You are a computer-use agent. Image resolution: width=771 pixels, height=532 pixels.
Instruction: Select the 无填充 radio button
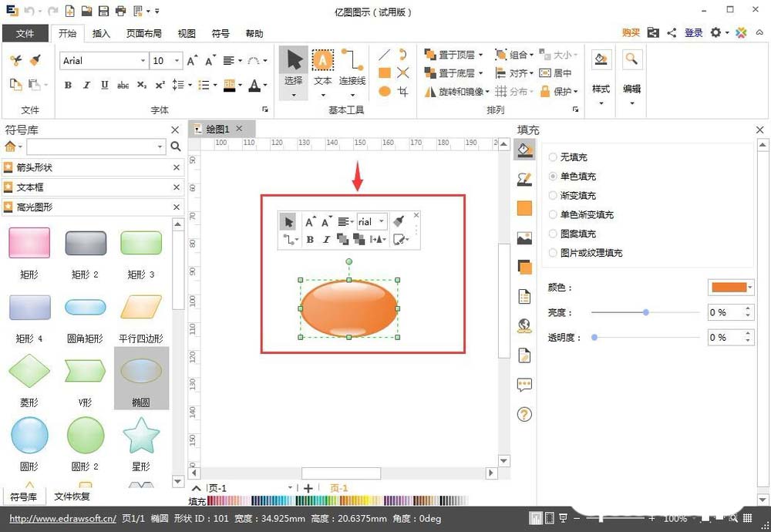552,157
